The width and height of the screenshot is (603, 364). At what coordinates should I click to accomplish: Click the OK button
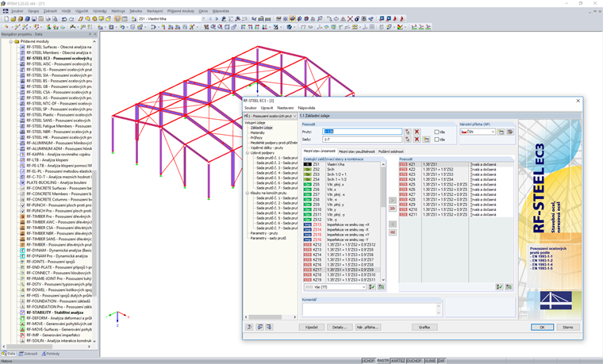542,327
